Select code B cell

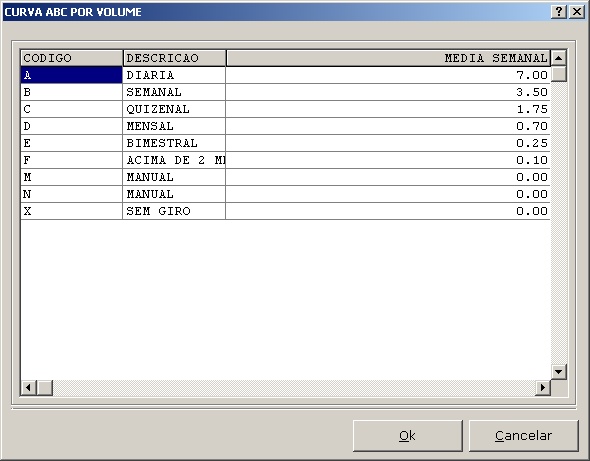[x=71, y=92]
